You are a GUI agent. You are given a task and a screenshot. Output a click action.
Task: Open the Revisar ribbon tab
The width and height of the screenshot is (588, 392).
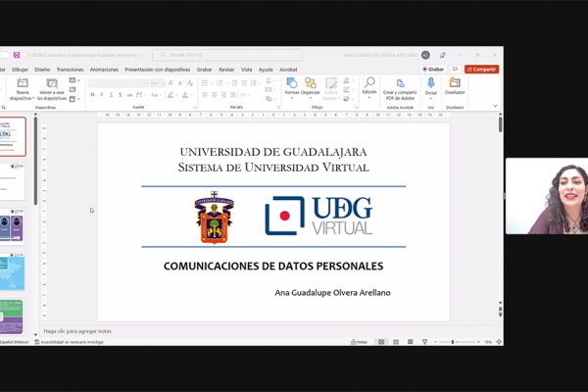coord(226,70)
